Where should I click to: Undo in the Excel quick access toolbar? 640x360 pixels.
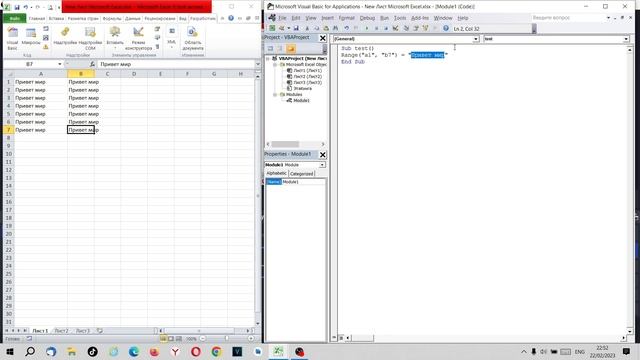[26, 7]
